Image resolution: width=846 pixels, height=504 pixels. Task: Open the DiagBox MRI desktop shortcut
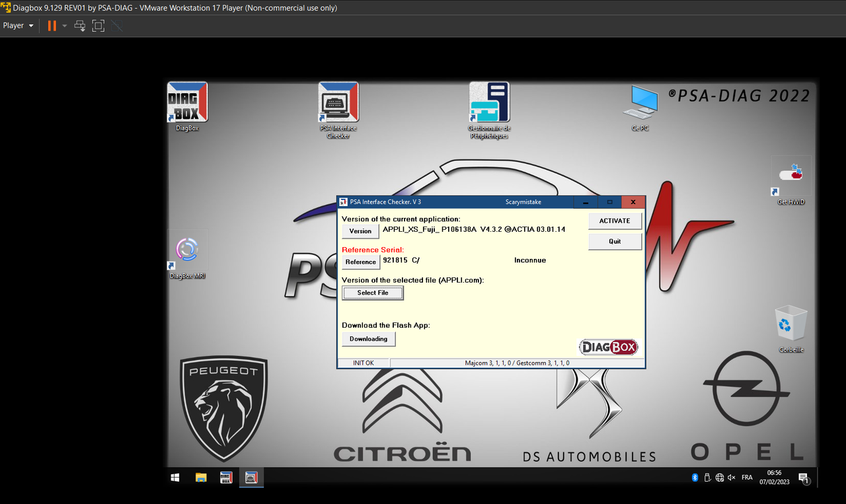tap(187, 254)
